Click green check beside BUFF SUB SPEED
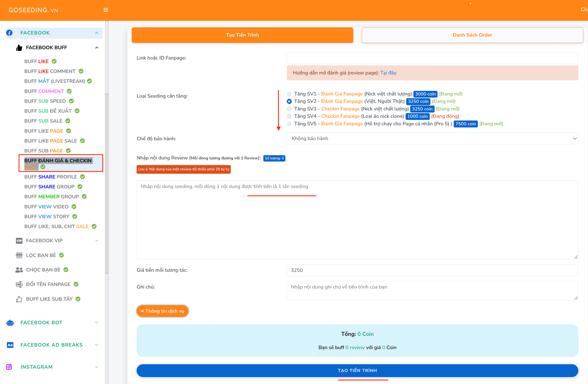Viewport: 588px width, 384px height. tap(71, 101)
